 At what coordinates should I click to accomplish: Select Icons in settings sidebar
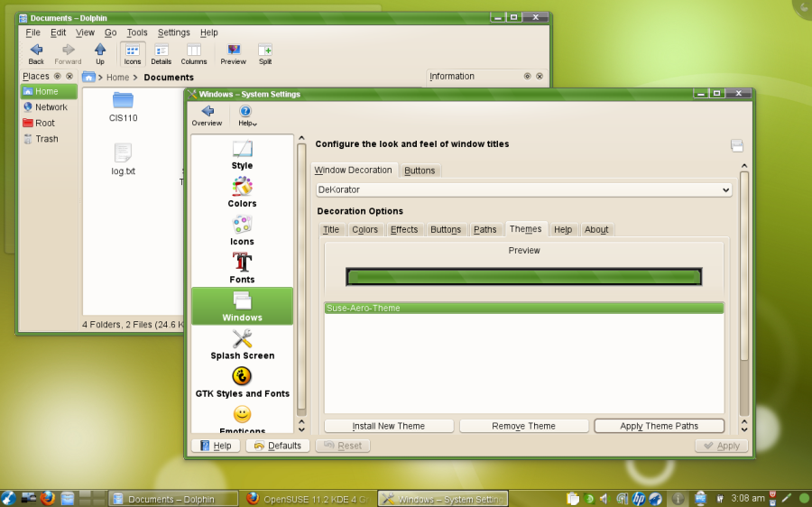point(242,230)
